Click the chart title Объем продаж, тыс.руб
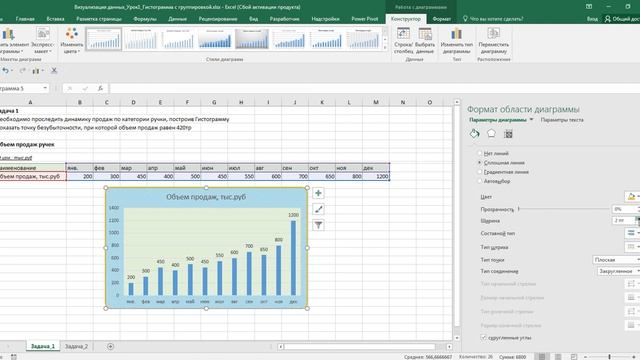This screenshot has height=360, width=640. click(206, 197)
